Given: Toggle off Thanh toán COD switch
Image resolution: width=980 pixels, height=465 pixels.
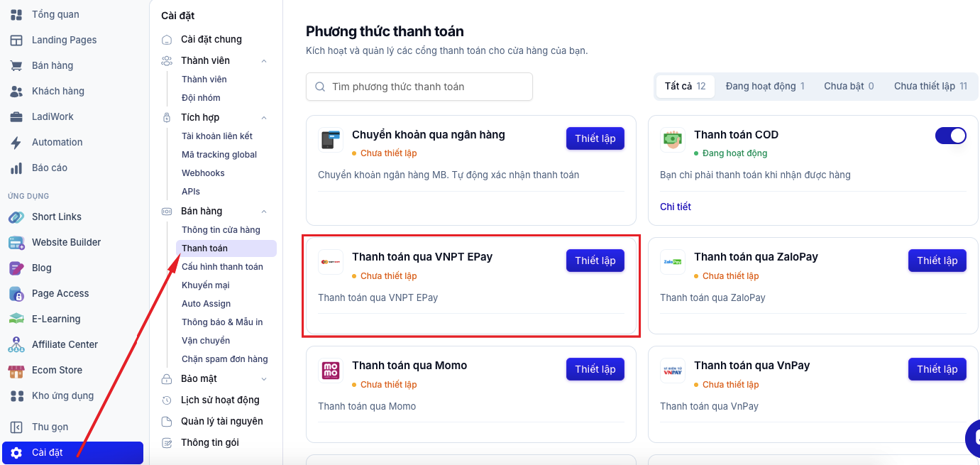Looking at the screenshot, I should click(x=951, y=136).
